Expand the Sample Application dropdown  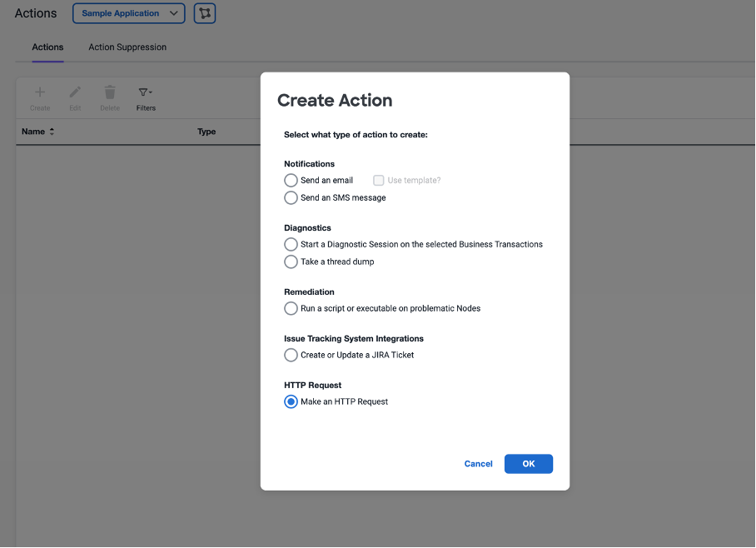tap(128, 13)
